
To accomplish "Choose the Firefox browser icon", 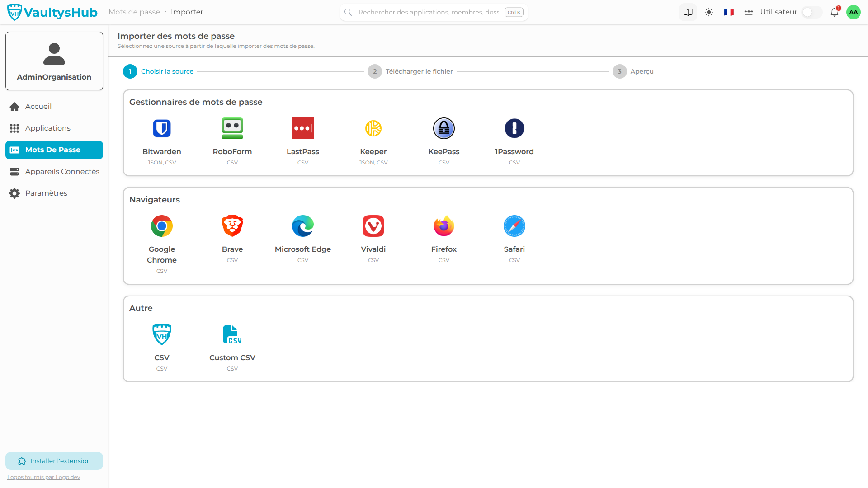I will click(444, 226).
